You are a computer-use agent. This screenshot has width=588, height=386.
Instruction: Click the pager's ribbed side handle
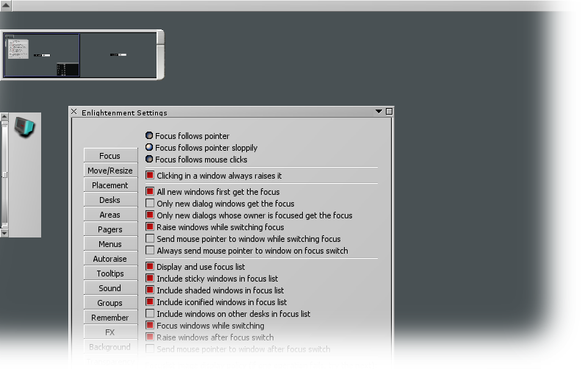coord(160,37)
